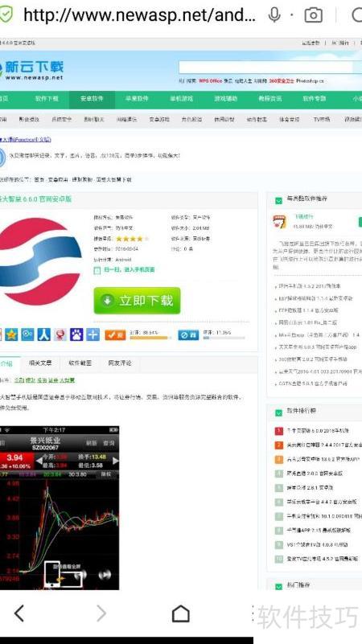Viewport: 362px width, 644px height.
Task: Tap the browser home icon
Action: click(181, 613)
